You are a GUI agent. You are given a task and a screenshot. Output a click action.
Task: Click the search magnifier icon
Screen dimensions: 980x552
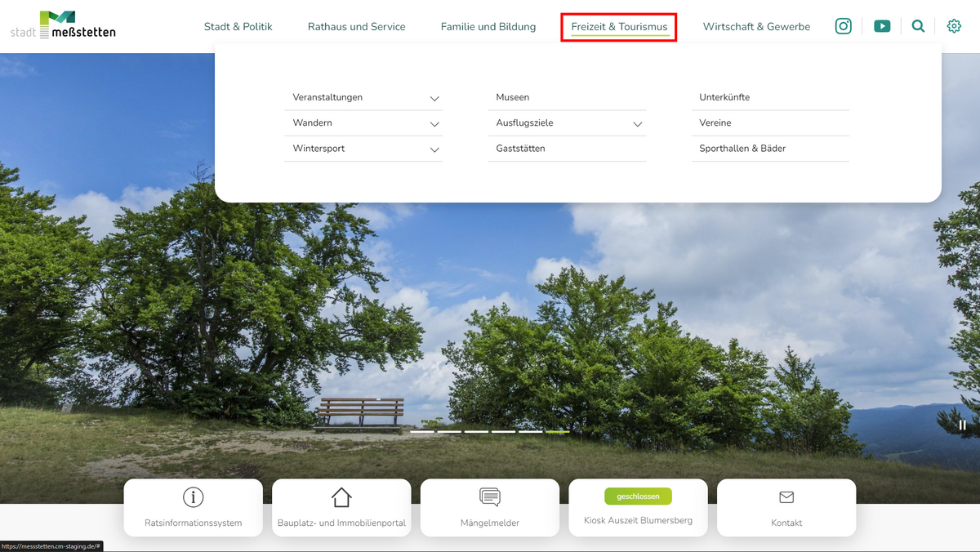pos(918,26)
